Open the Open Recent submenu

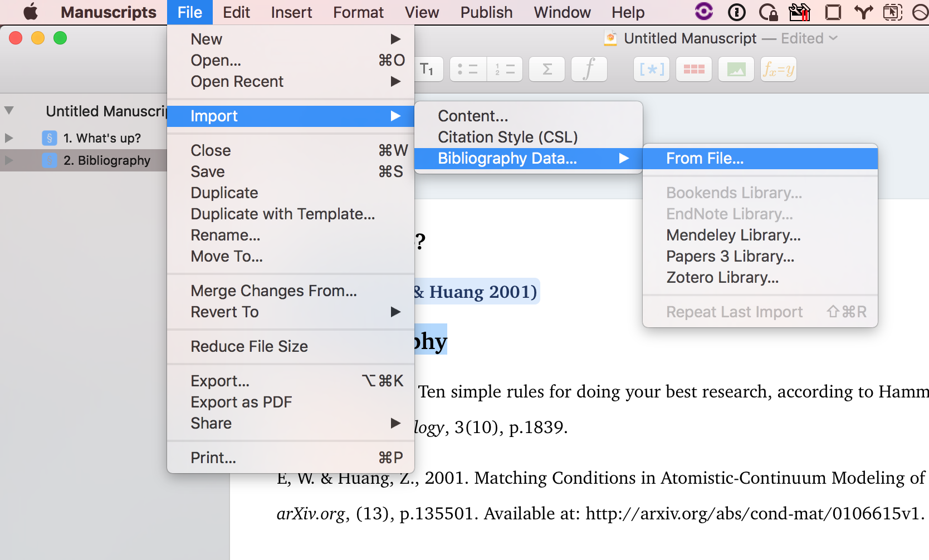coord(291,81)
